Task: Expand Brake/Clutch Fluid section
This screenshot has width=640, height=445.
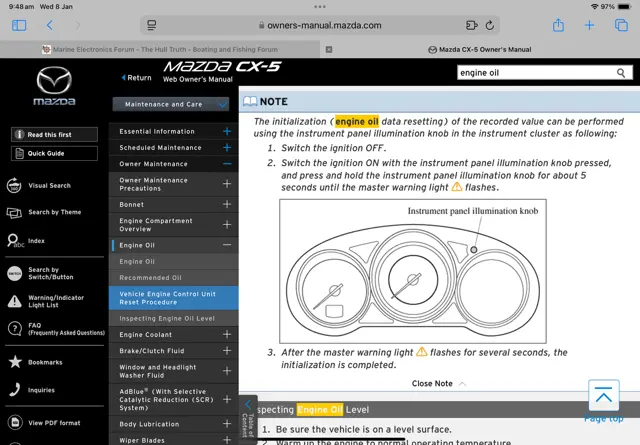Action: click(x=227, y=351)
